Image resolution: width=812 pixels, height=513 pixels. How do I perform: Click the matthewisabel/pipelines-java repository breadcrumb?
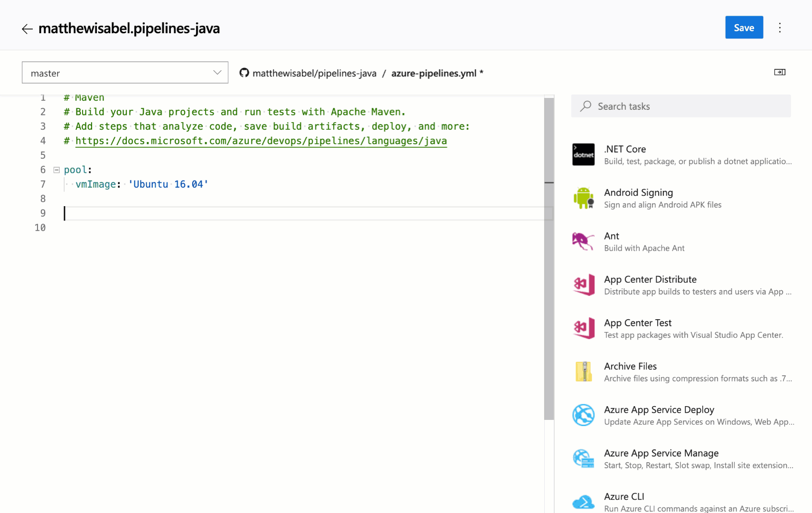click(314, 73)
